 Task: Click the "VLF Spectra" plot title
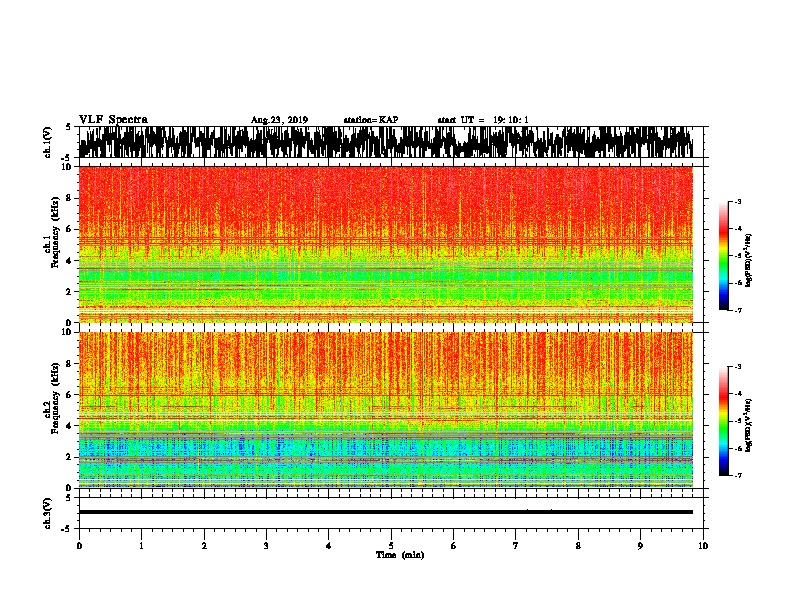(113, 120)
